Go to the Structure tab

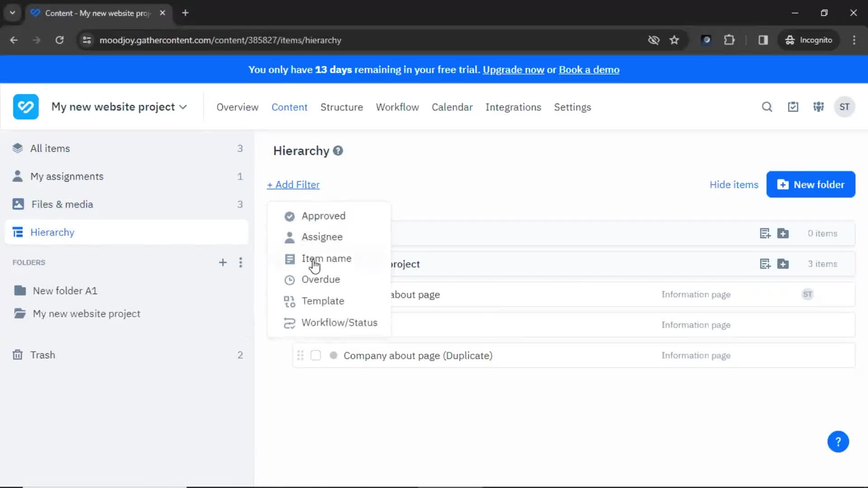(342, 108)
